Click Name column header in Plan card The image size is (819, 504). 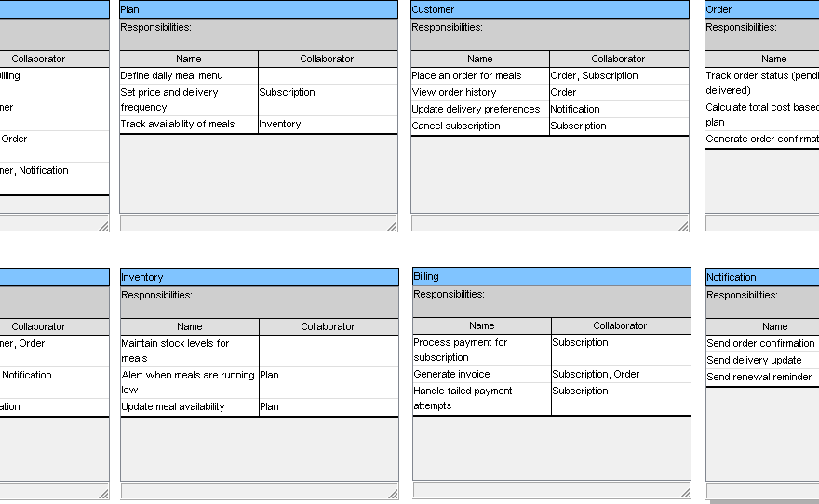click(x=189, y=59)
